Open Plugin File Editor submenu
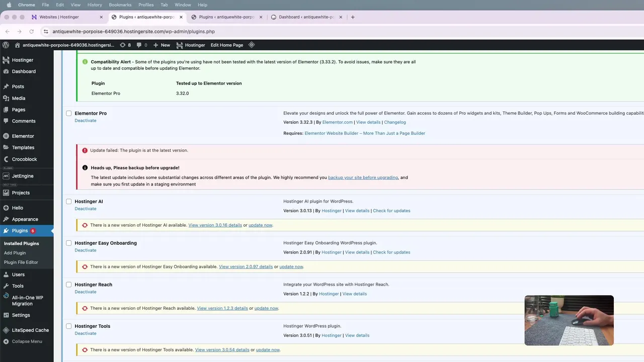 click(21, 262)
